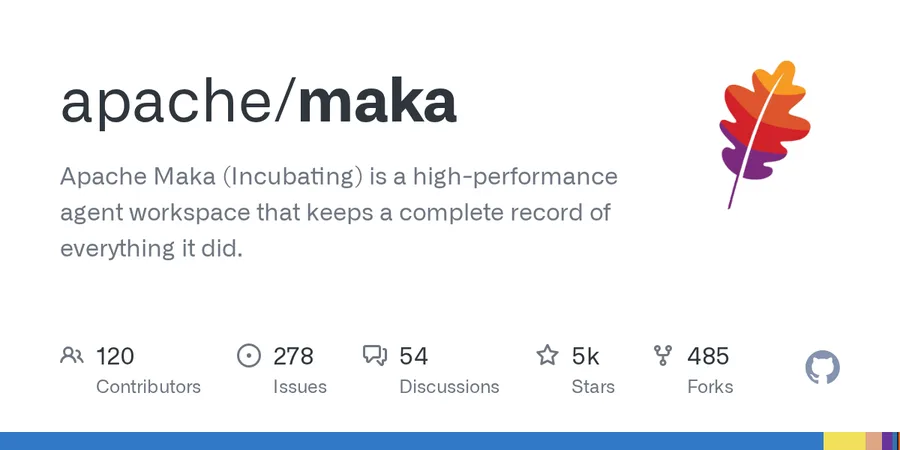Click the '5k' stars count
This screenshot has height=450, width=900.
tap(585, 356)
